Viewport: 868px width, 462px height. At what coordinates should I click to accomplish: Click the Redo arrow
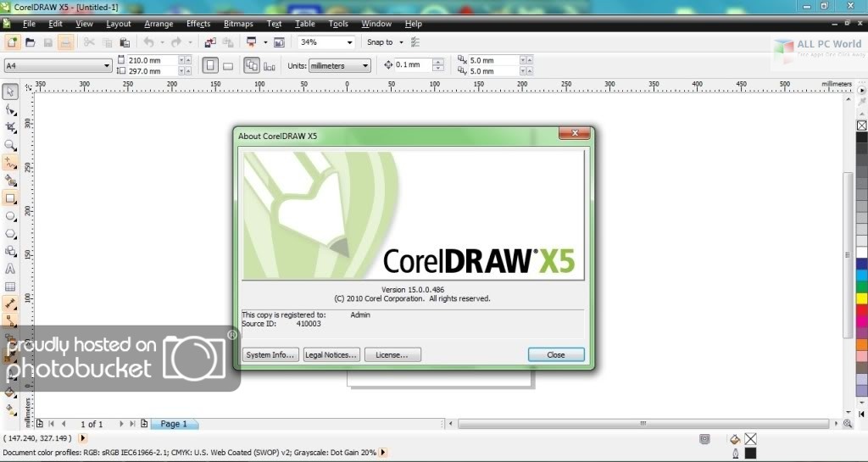click(176, 42)
